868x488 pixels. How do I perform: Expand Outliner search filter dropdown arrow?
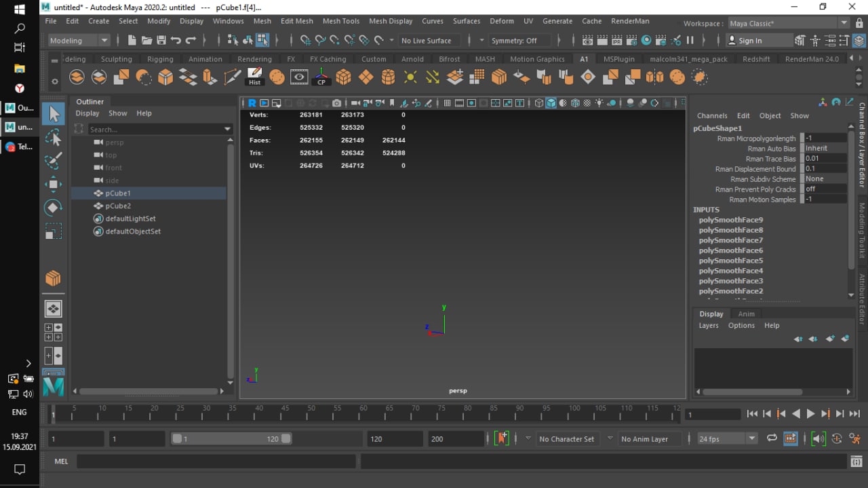(x=228, y=129)
